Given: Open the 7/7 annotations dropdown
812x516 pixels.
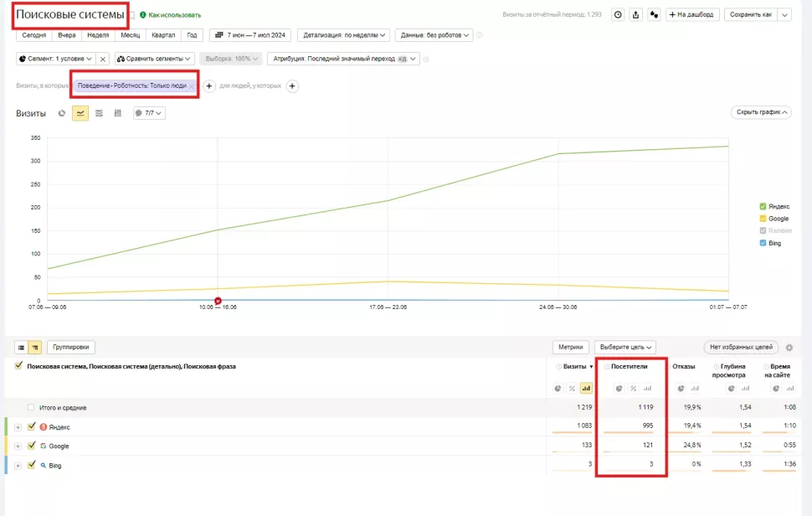Looking at the screenshot, I should pos(149,113).
